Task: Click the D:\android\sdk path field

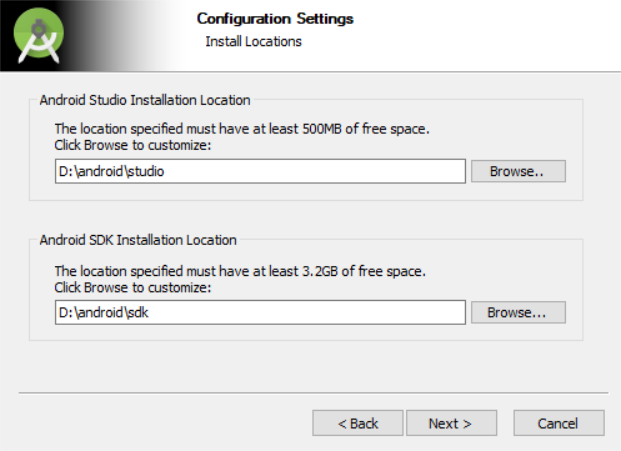Action: pyautogui.click(x=260, y=313)
